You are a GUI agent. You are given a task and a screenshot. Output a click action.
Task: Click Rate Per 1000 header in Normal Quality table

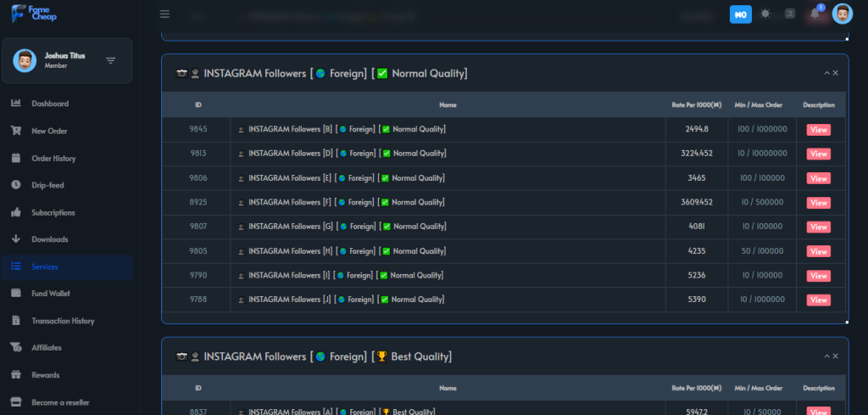pos(697,104)
